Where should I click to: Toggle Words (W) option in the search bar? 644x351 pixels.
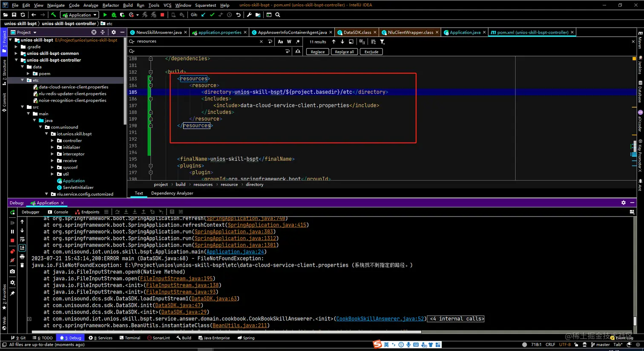click(289, 42)
